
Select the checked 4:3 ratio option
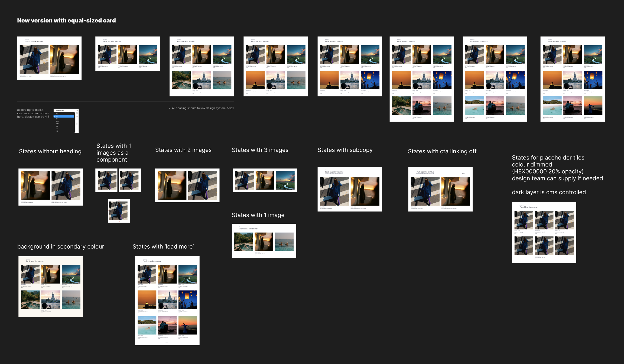pyautogui.click(x=64, y=116)
